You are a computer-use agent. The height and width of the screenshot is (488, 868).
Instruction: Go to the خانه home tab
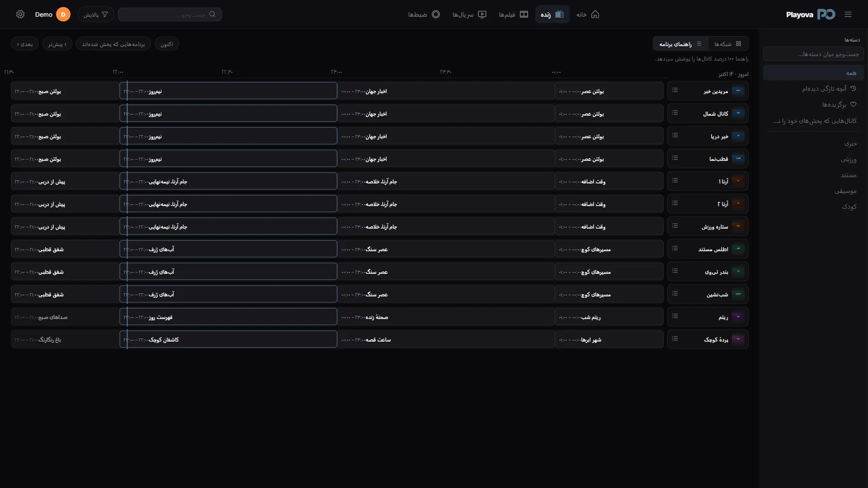(x=588, y=14)
